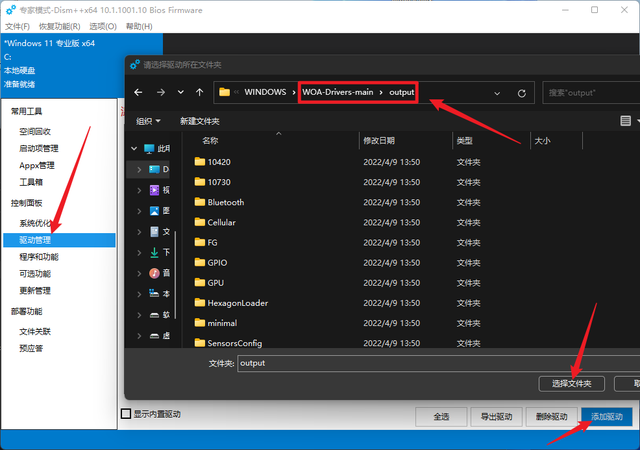Expand the documents tree node
This screenshot has width=640, height=450.
139,232
